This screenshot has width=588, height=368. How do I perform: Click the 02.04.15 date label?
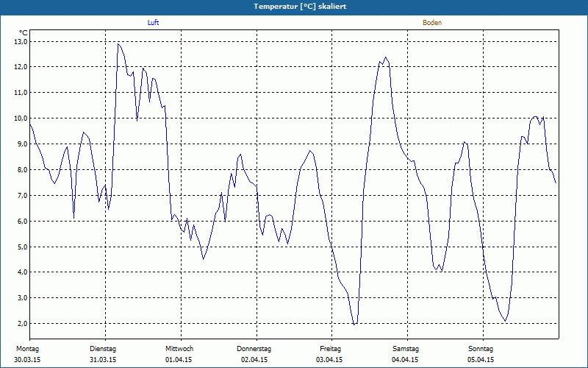[x=254, y=360]
